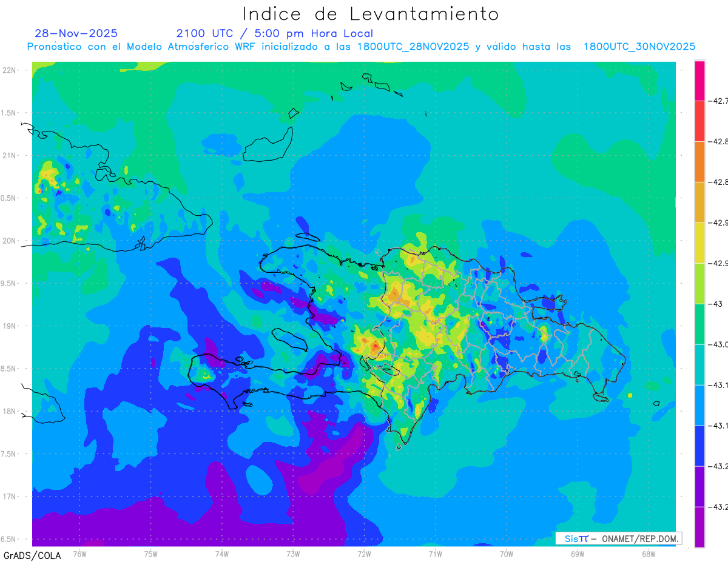Click the "76W" longitude label
The width and height of the screenshot is (728, 562).
79,554
